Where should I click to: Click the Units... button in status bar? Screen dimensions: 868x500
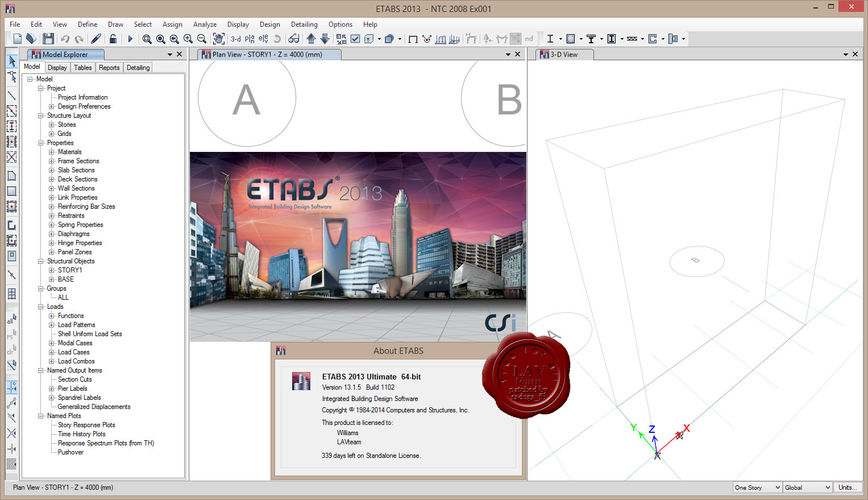[848, 487]
